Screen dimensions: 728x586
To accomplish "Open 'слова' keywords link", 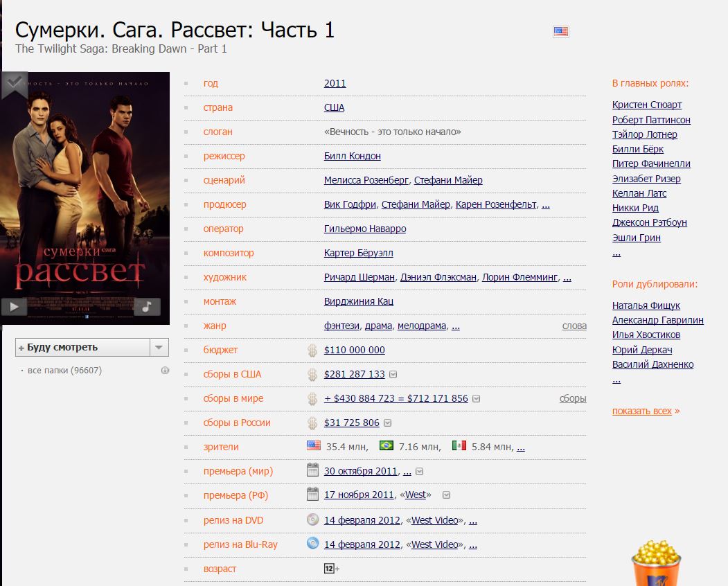I will 574,326.
